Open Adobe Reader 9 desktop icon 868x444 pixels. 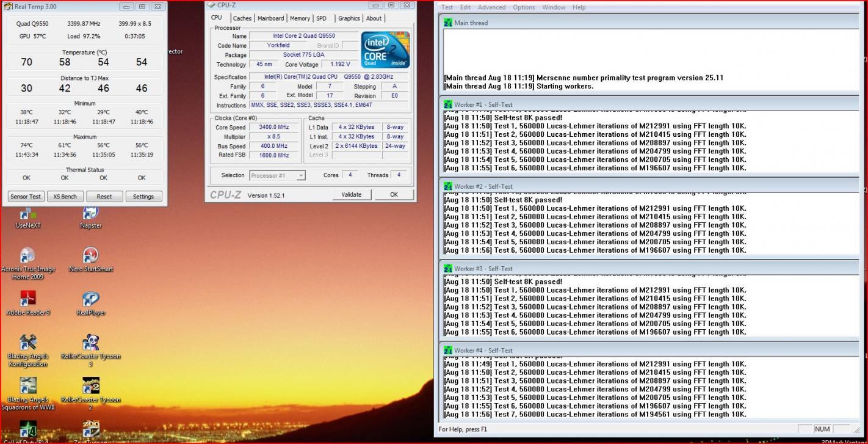pos(28,304)
